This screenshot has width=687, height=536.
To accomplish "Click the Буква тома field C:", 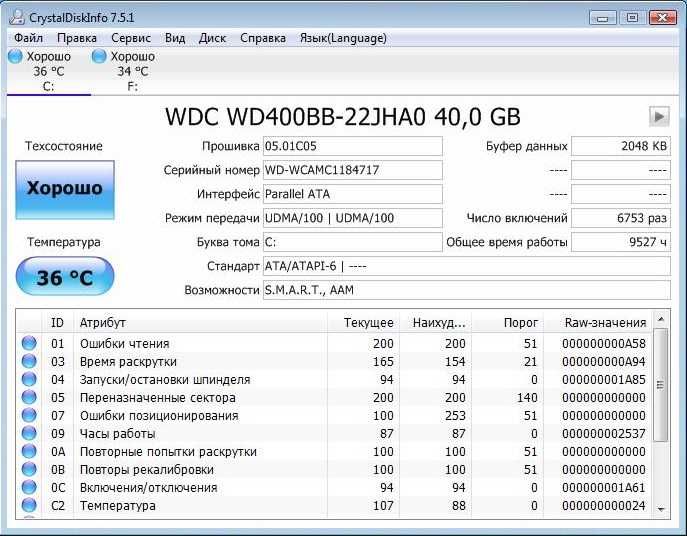I will tap(352, 242).
